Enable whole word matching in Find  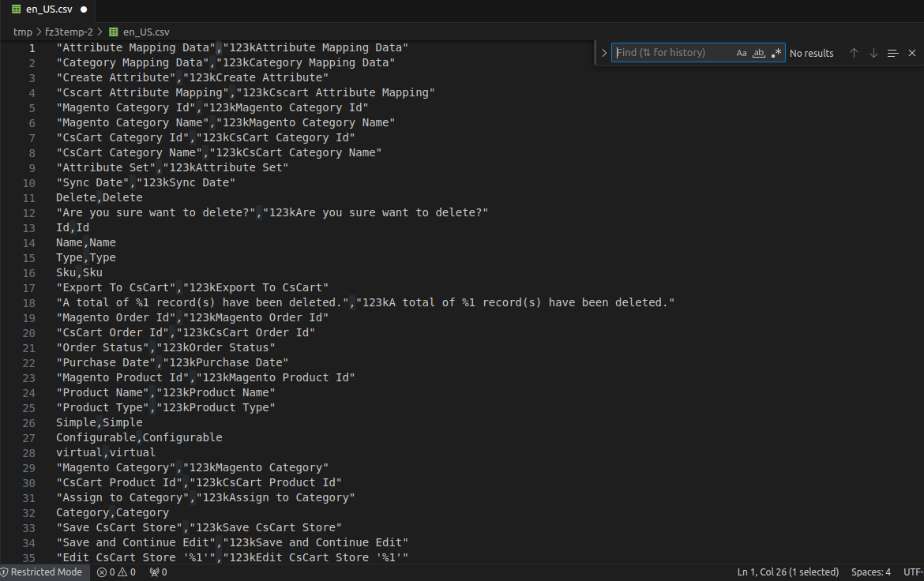[758, 52]
